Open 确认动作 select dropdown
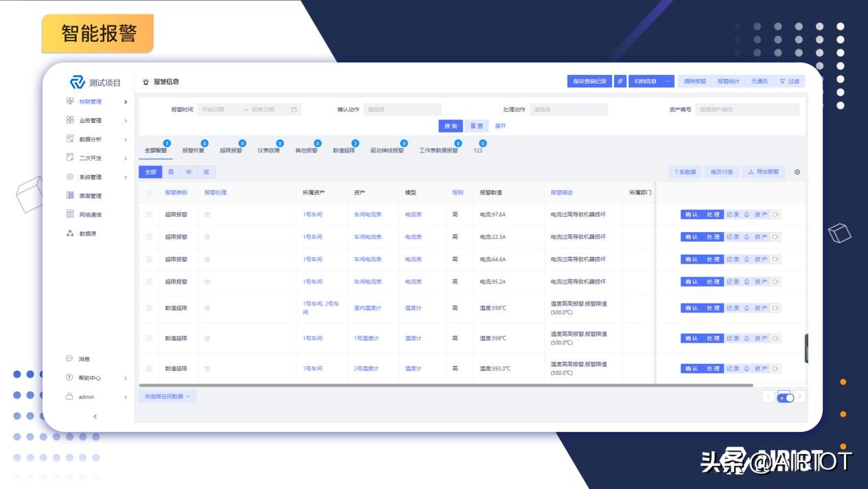The width and height of the screenshot is (868, 489). (x=402, y=109)
